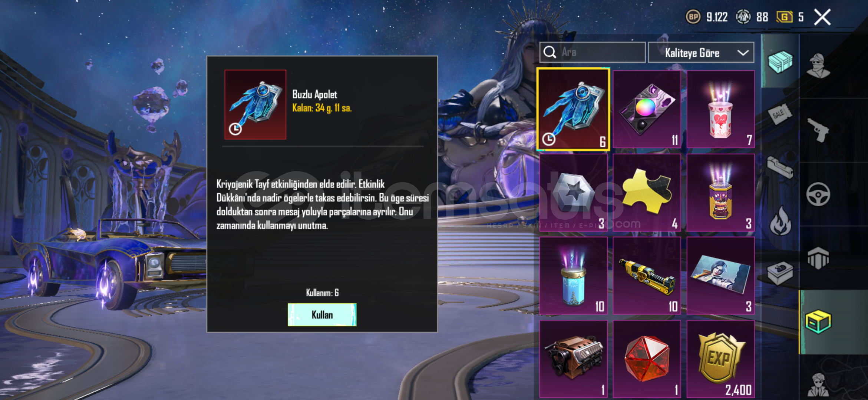868x400 pixels.
Task: Click the Kullan button
Action: coord(322,315)
